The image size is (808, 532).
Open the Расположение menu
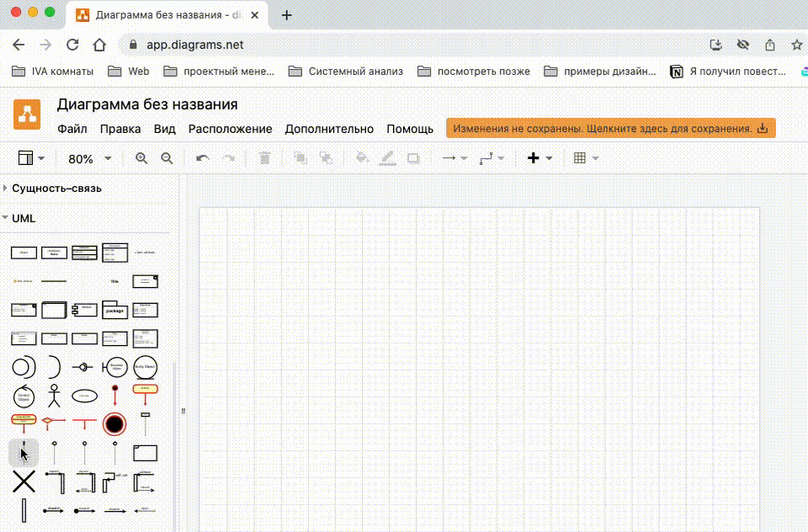(x=230, y=129)
